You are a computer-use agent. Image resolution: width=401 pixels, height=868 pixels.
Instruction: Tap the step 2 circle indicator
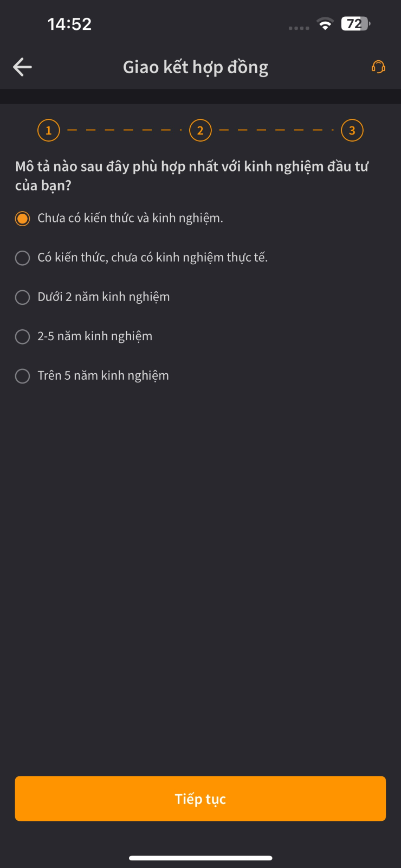pyautogui.click(x=200, y=130)
